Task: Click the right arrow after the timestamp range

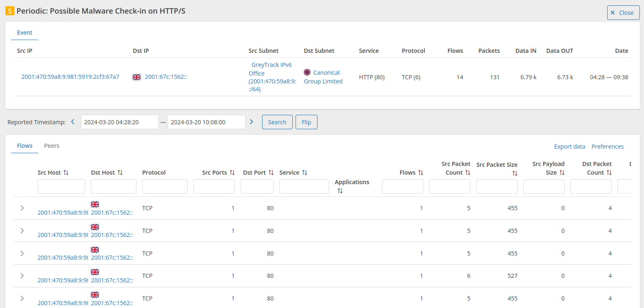Action: 251,122
